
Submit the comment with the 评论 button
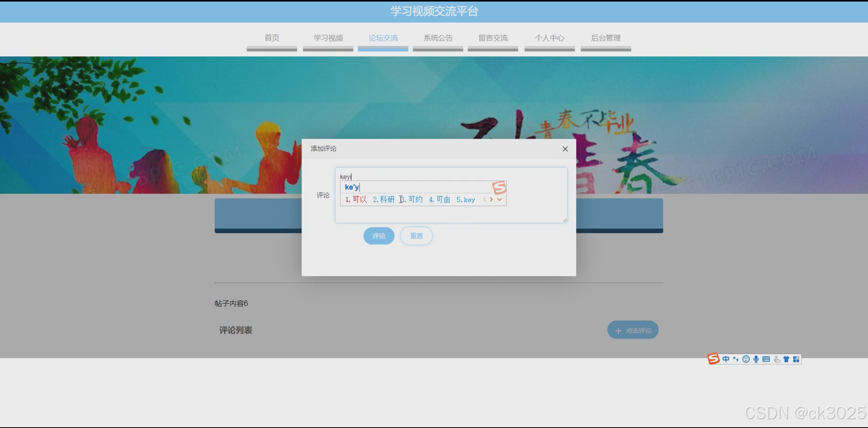point(379,236)
